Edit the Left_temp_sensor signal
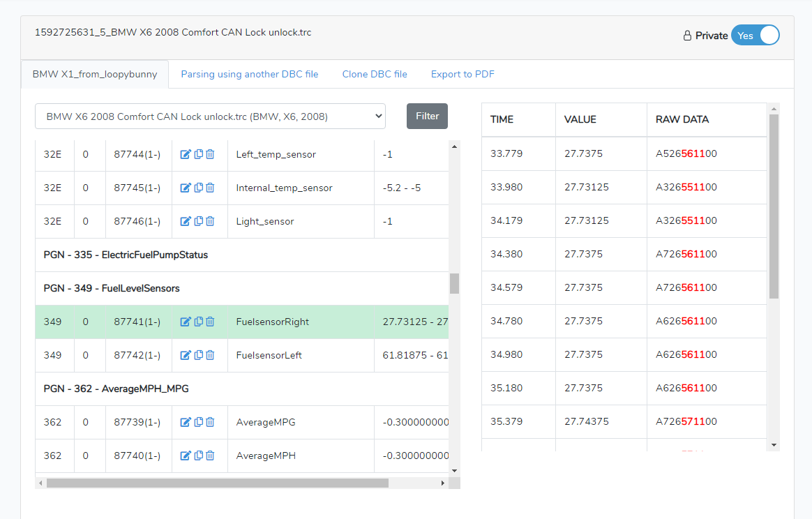This screenshot has height=519, width=812. tap(186, 153)
